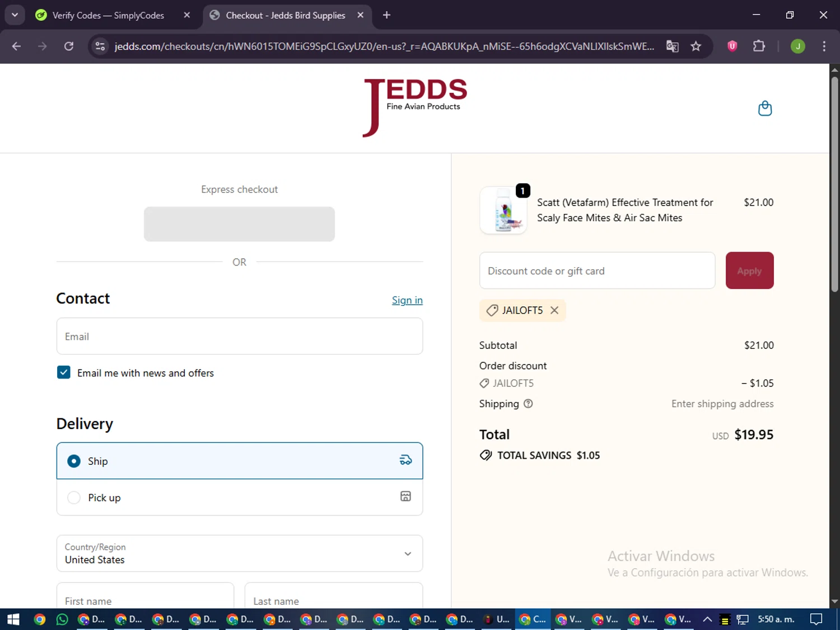
Task: Bookmark this page with the star icon
Action: pos(696,46)
